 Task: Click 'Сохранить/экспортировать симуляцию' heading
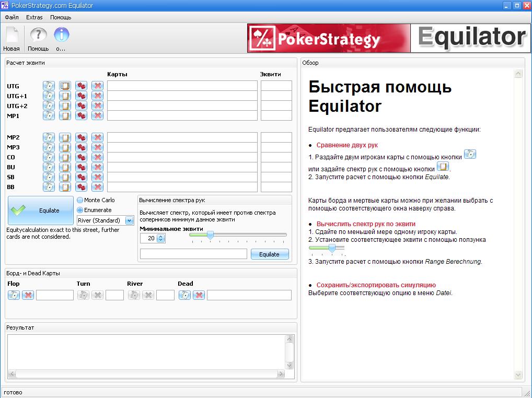click(x=376, y=285)
